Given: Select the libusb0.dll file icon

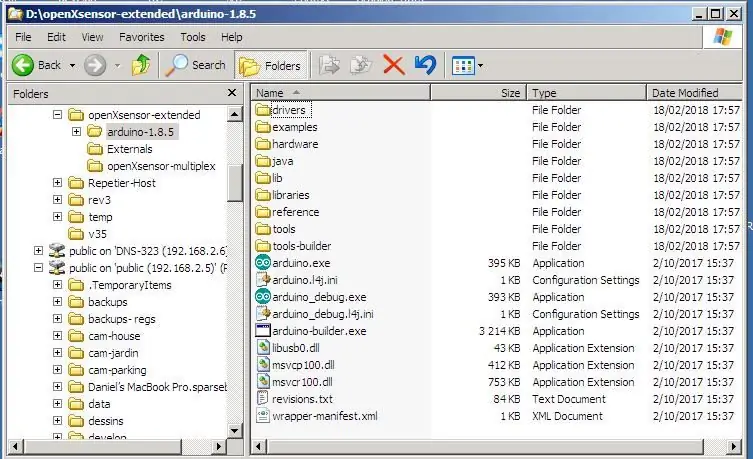Looking at the screenshot, I should pyautogui.click(x=263, y=348).
